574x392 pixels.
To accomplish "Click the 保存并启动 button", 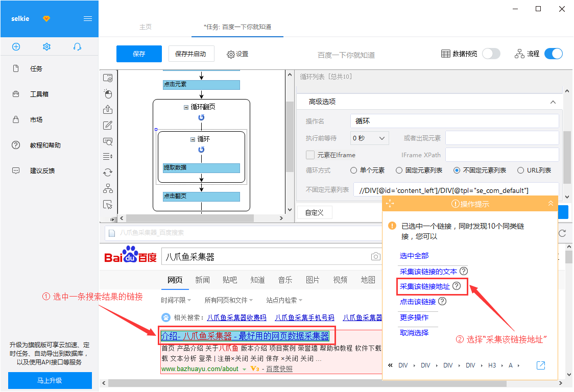I will [191, 54].
